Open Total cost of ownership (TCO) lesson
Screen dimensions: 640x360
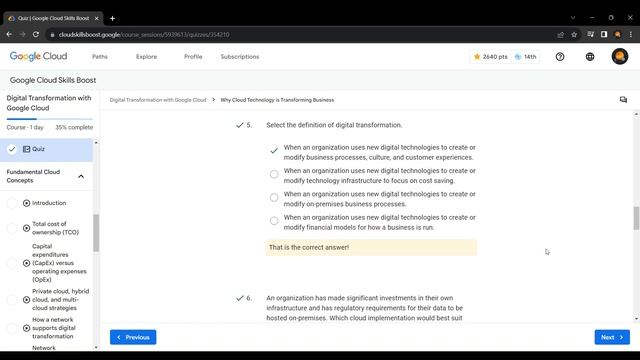(x=56, y=228)
